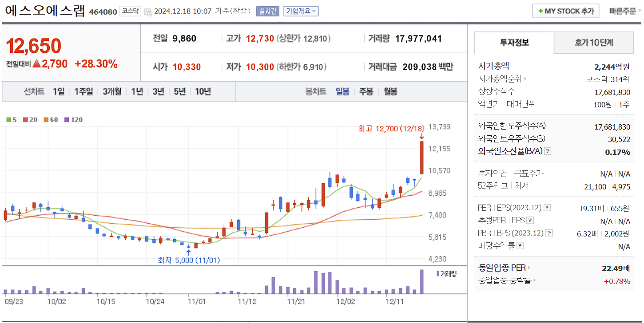This screenshot has height=323, width=644.
Task: Toggle the red 20-day moving average legend
Action: tap(25, 119)
